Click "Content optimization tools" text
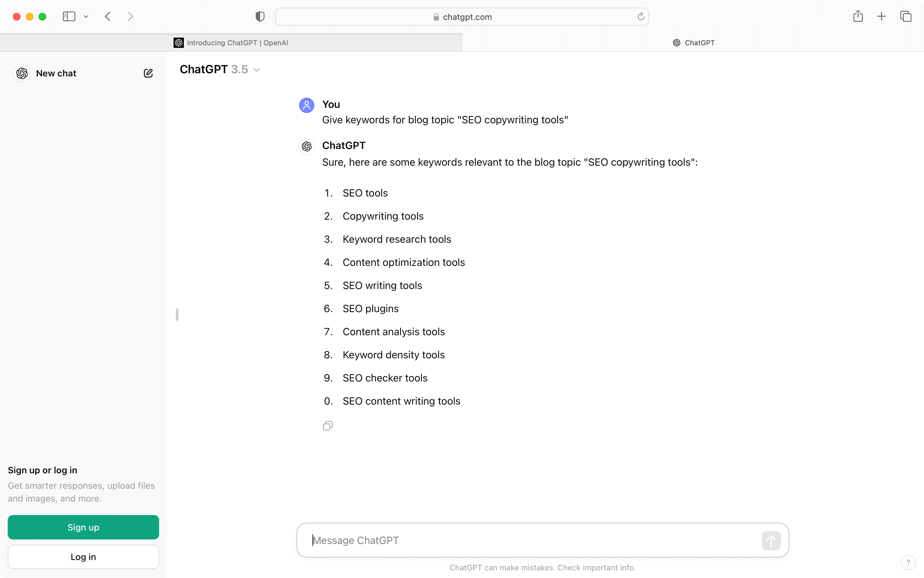The height and width of the screenshot is (578, 924). click(x=404, y=263)
